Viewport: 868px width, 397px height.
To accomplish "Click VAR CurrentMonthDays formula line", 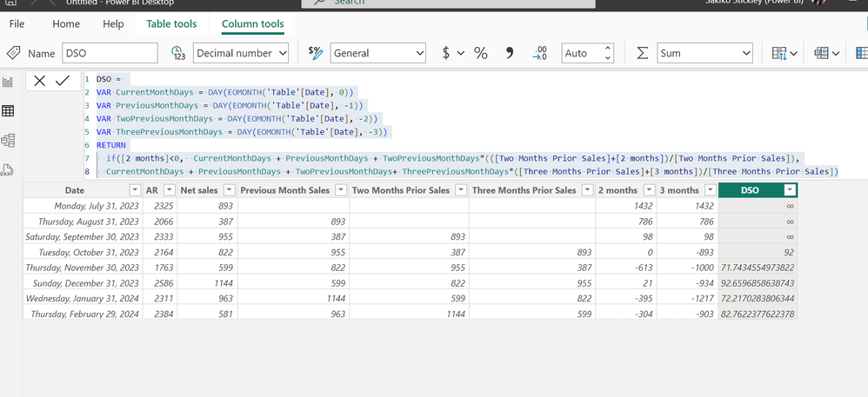I will click(224, 92).
